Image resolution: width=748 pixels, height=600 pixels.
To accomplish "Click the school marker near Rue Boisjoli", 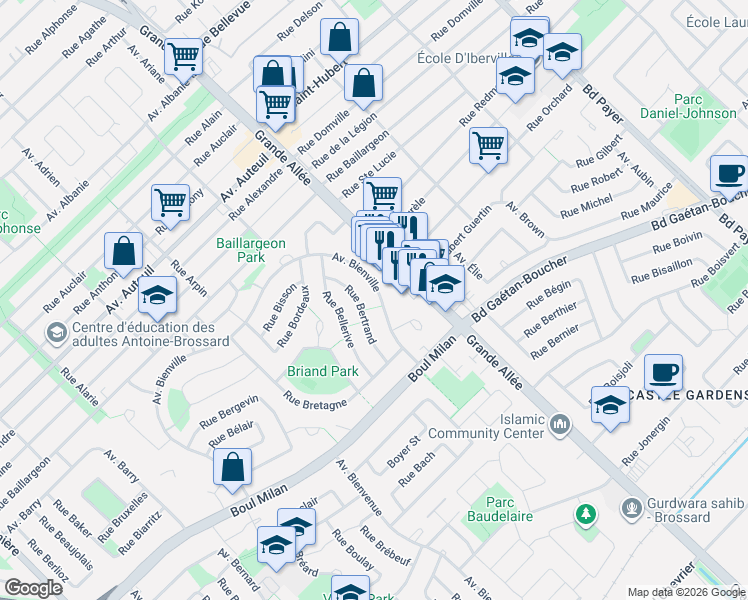I will click(x=610, y=406).
